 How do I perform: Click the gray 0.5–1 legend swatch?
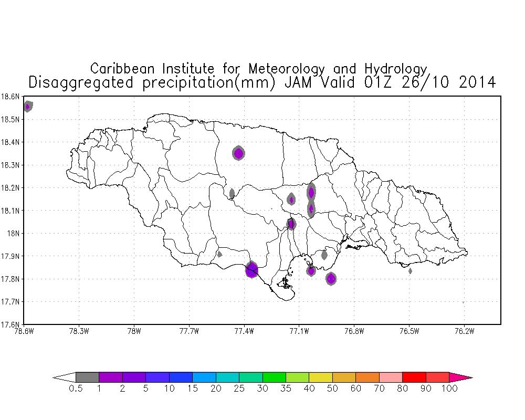pyautogui.click(x=87, y=377)
